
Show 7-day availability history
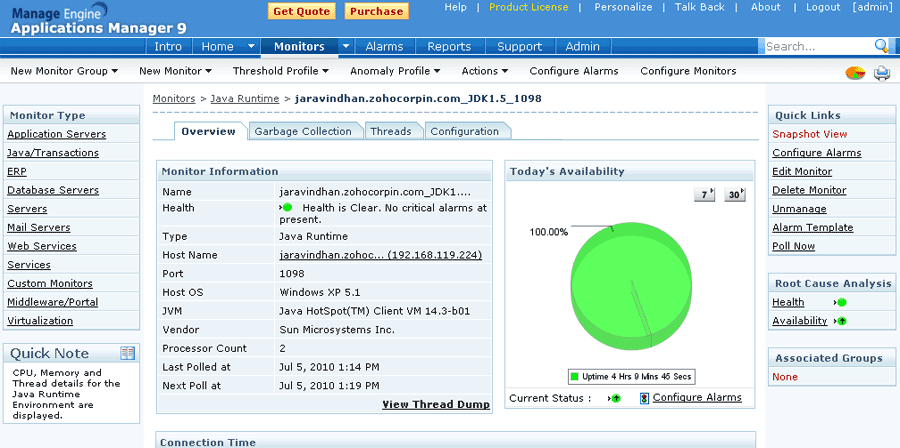[705, 195]
